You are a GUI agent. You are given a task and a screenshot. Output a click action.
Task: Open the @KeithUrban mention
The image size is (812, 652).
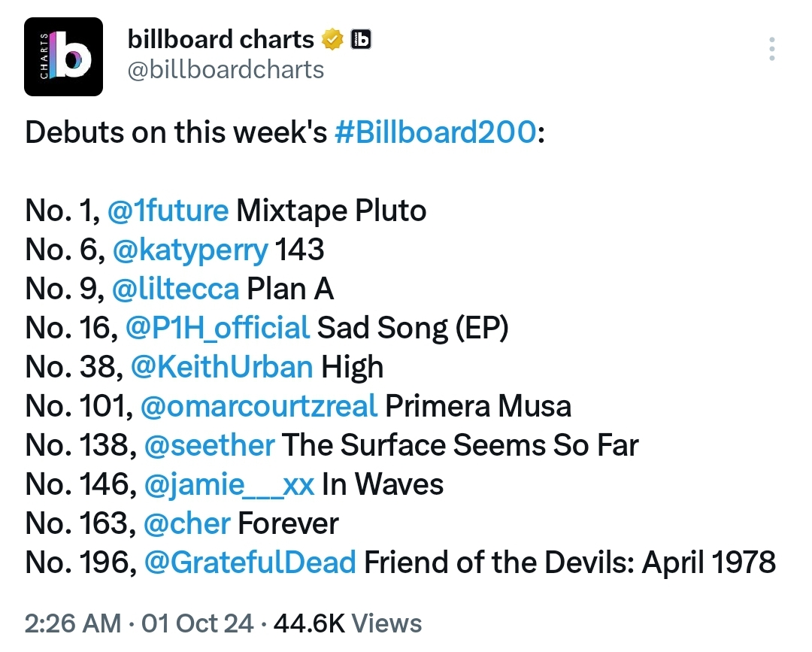point(222,367)
